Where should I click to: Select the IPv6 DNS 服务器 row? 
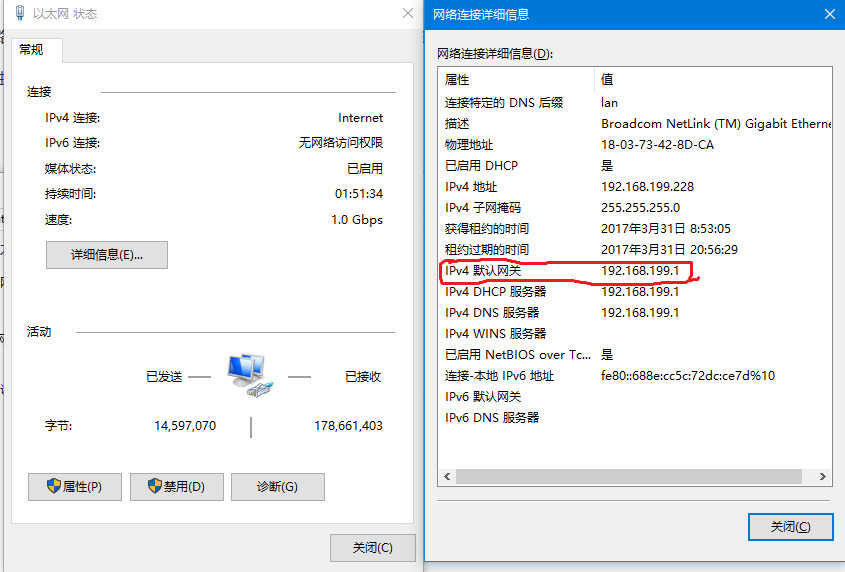[635, 418]
